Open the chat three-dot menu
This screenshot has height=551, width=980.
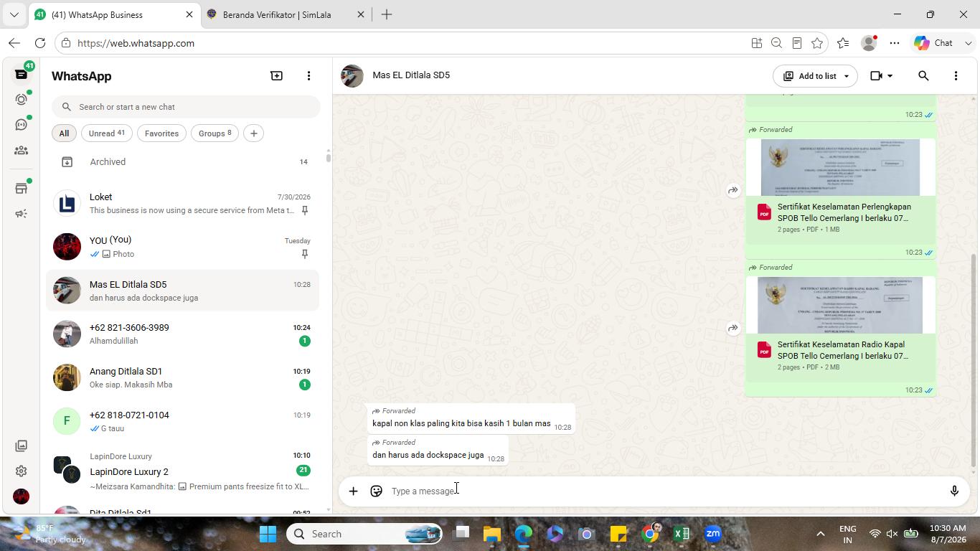pos(956,75)
